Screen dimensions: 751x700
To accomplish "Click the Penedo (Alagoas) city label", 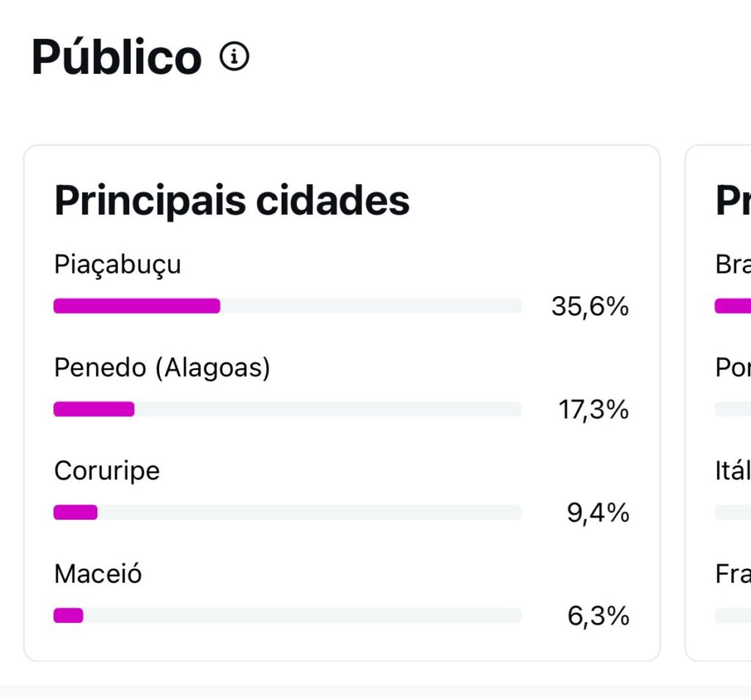I will coord(162,367).
